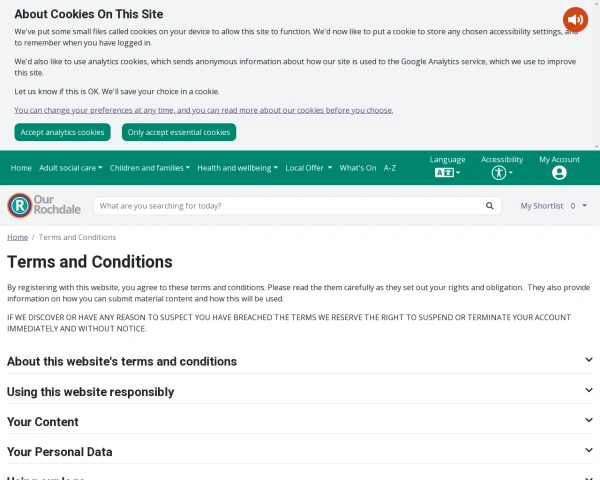
Task: Expand the Local Offer menu
Action: [308, 168]
